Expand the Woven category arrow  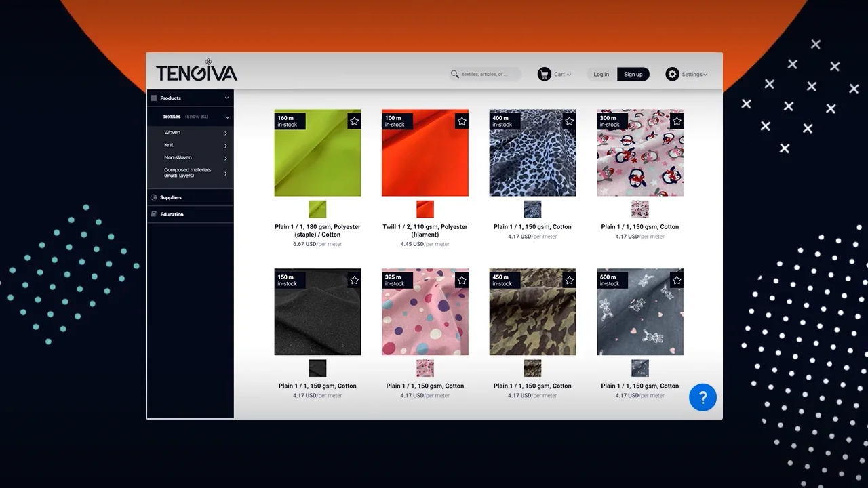(x=226, y=134)
